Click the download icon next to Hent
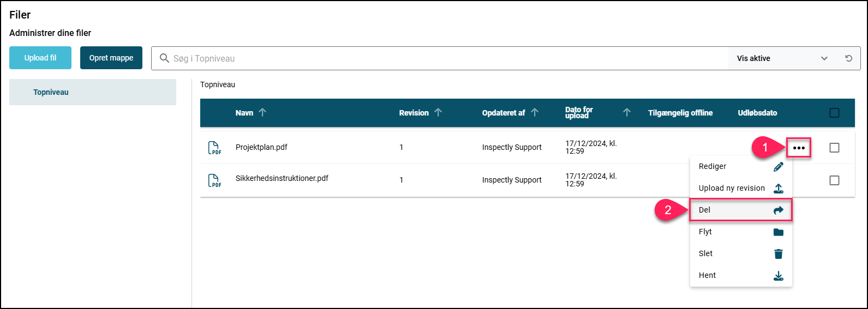Image resolution: width=868 pixels, height=309 pixels. [x=779, y=275]
